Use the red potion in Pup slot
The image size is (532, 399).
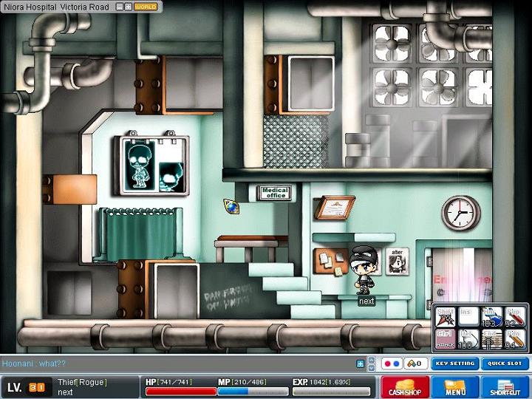(x=514, y=316)
